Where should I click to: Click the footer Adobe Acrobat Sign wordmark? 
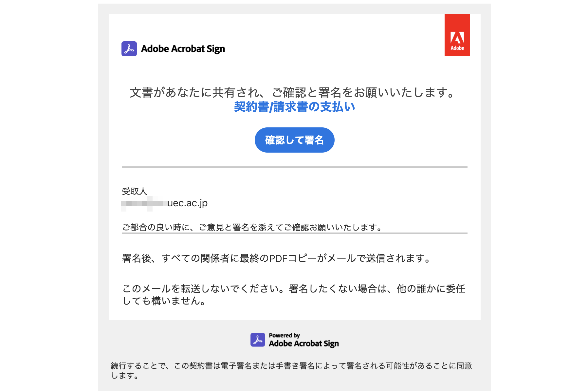click(303, 344)
